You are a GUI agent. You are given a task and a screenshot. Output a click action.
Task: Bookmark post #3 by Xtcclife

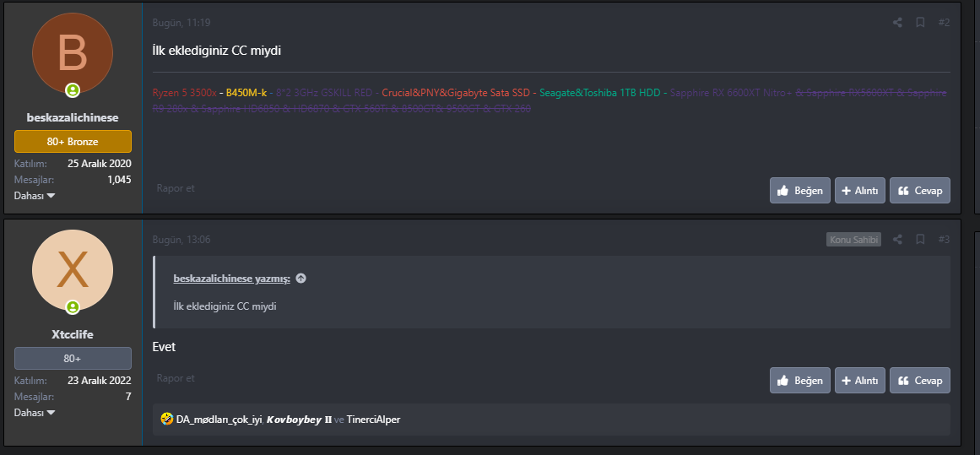920,240
